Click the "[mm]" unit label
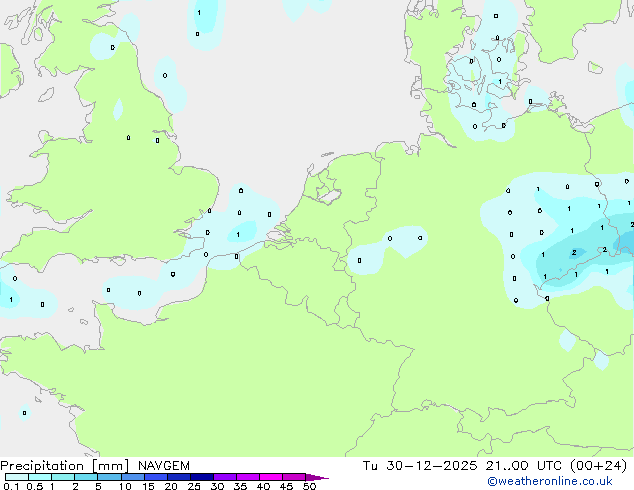Image resolution: width=634 pixels, height=490 pixels. (x=110, y=466)
